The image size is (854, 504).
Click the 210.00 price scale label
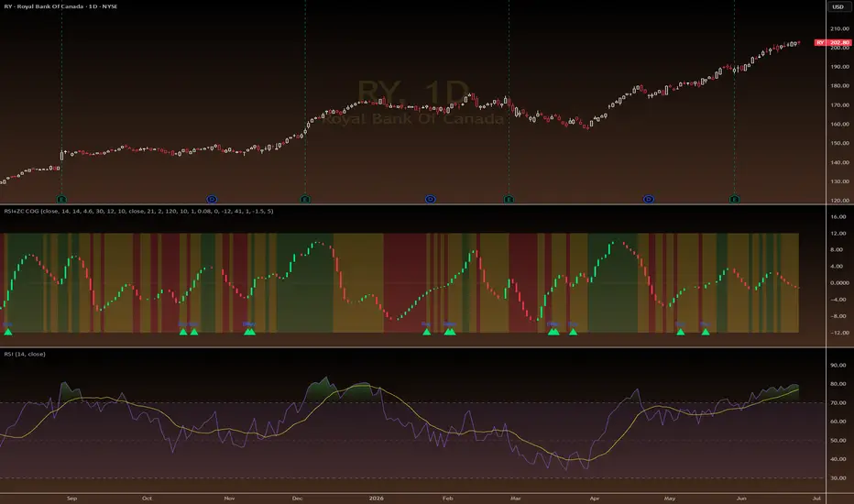[839, 28]
